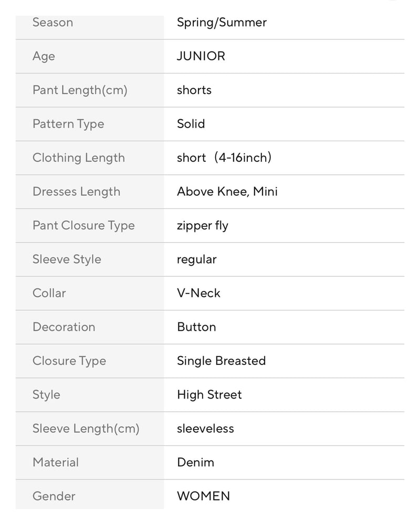Viewport: 420px width, 512px height.
Task: Click the Button decoration value
Action: 196,327
